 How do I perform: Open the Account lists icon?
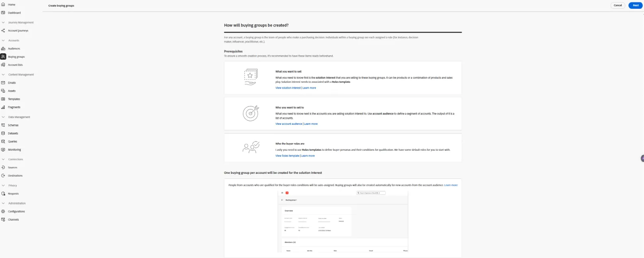coord(3,65)
